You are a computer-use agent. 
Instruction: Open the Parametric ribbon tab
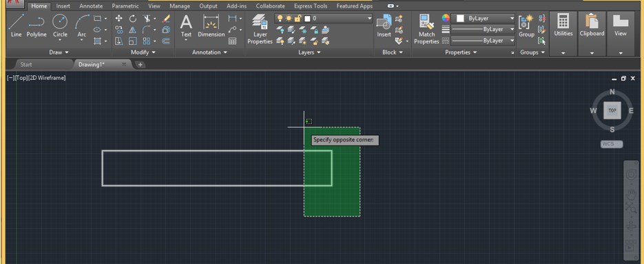pos(125,6)
